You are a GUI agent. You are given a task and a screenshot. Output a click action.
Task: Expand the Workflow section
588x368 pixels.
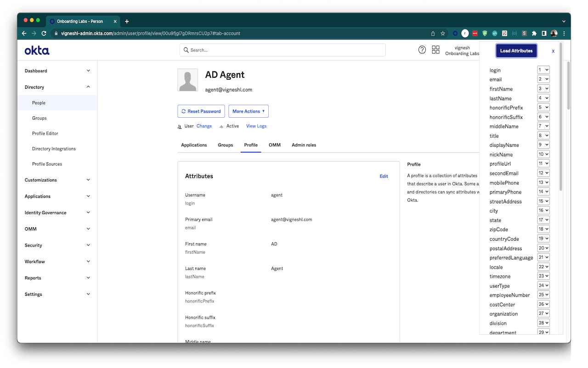[57, 262]
